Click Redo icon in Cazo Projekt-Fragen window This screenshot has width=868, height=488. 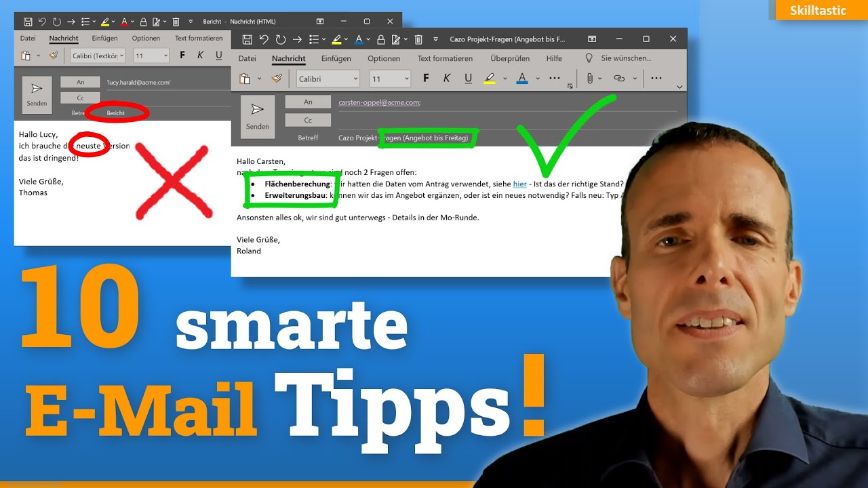coord(280,39)
